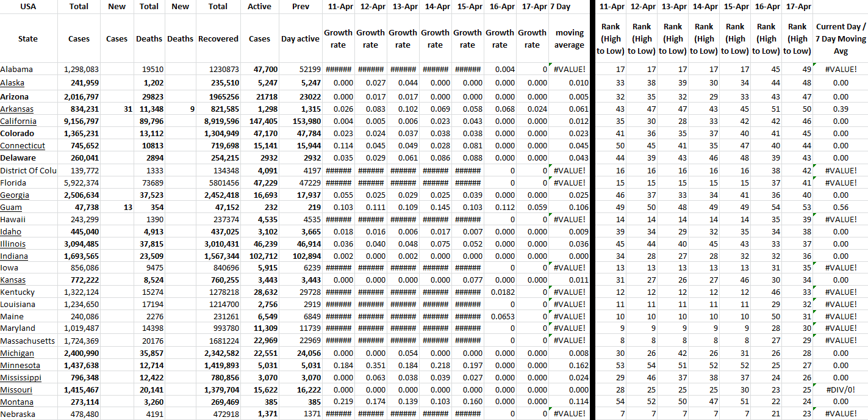The height and width of the screenshot is (420, 868).
Task: Click the Georgia hyperlink
Action: coord(15,195)
